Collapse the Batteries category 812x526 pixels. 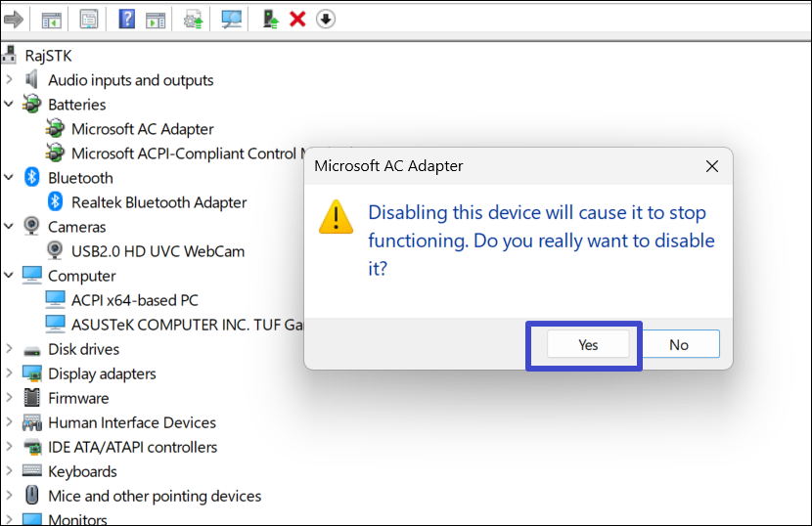click(x=10, y=104)
